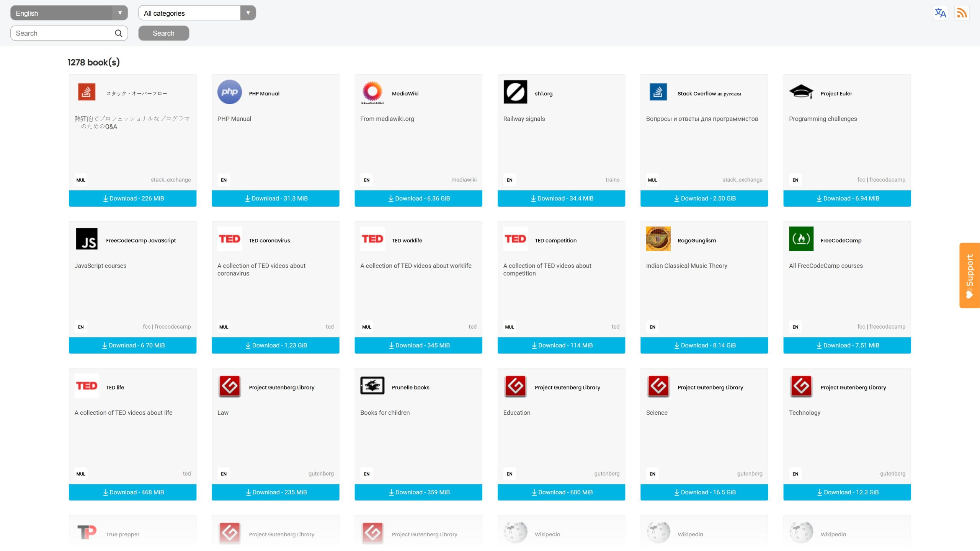Click the Gutenberg Technology book logo
The image size is (980, 551).
point(801,386)
